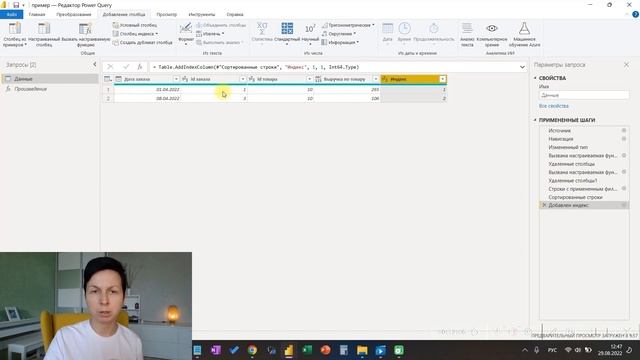Image resolution: width=640 pixels, height=360 pixels.
Task: Delete the 'Добавлен индекс' step via X
Action: [544, 205]
